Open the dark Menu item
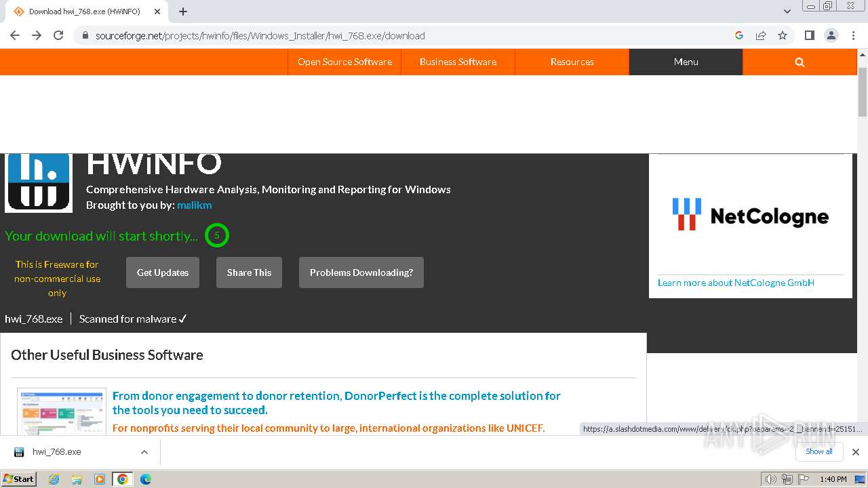868x488 pixels. point(686,62)
